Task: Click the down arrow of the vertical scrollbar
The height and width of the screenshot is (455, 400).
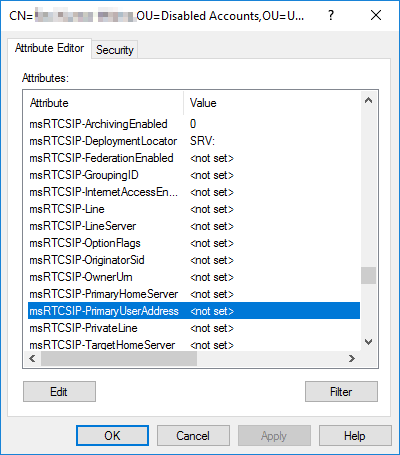Action: coord(368,342)
